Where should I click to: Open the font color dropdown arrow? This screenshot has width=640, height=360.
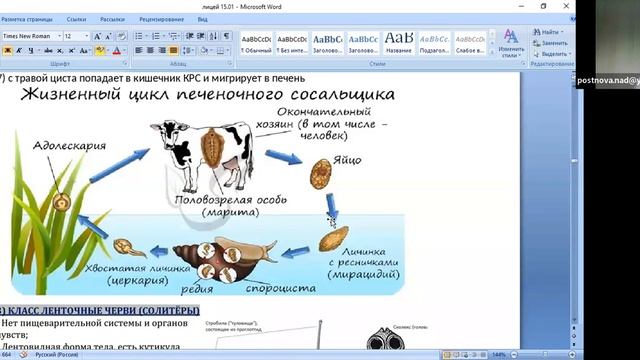(124, 51)
